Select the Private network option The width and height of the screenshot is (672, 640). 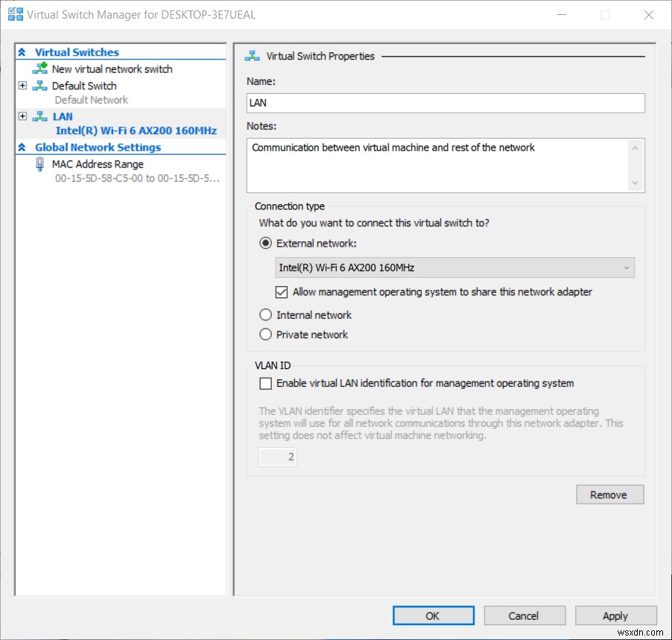(x=265, y=334)
